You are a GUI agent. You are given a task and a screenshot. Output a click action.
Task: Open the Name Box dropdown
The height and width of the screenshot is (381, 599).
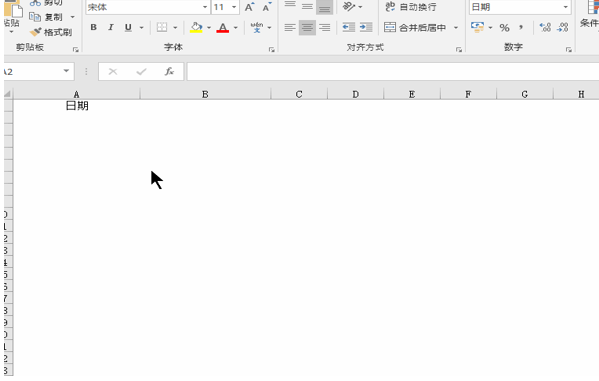(x=66, y=71)
